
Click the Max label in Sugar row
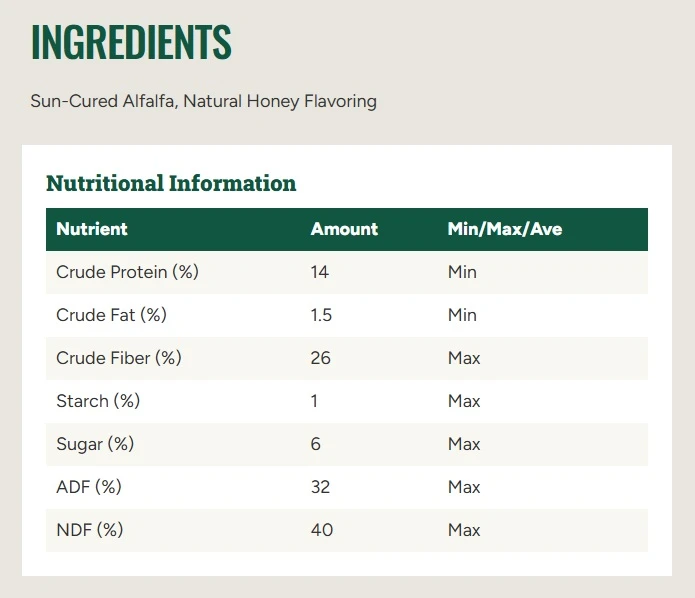[464, 444]
